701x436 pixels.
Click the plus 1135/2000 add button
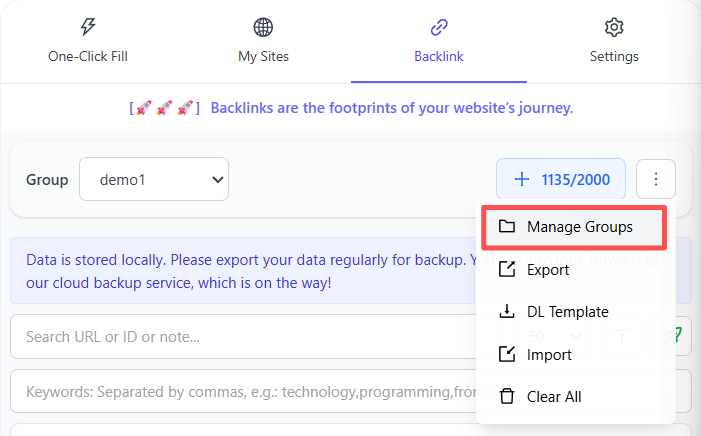coord(560,180)
